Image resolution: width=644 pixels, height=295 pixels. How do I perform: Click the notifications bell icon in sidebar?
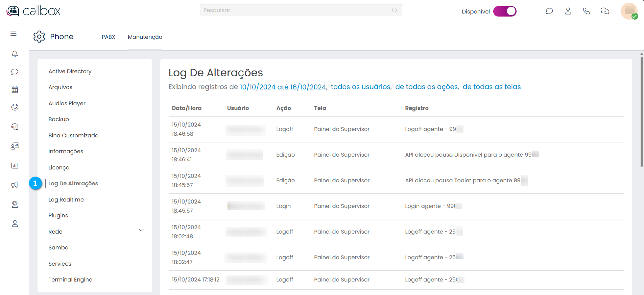click(15, 54)
